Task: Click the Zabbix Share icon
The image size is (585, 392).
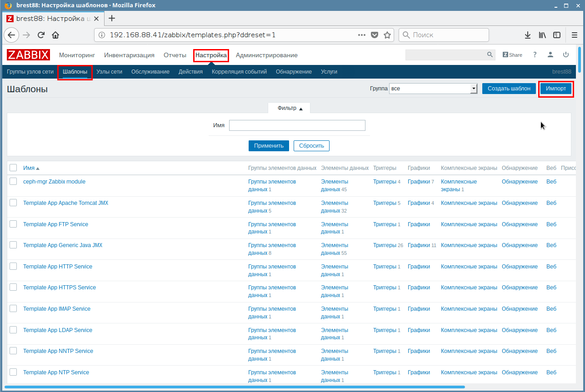Action: coord(512,55)
